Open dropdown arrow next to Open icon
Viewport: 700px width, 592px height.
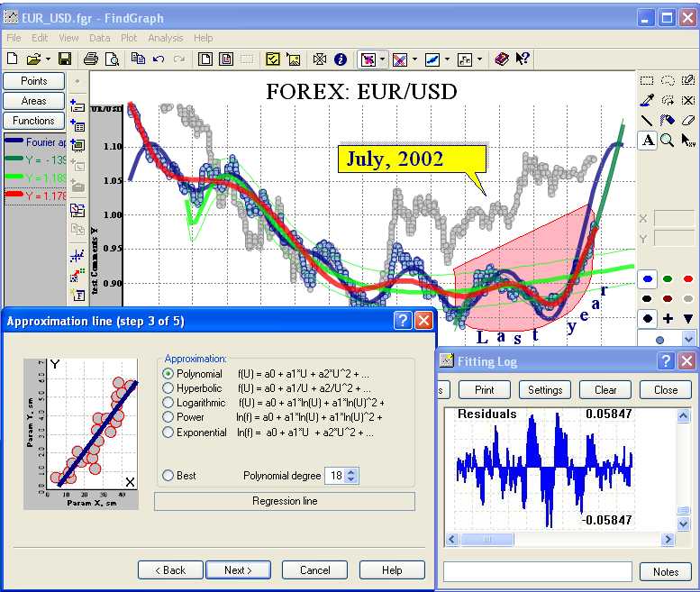[x=48, y=59]
